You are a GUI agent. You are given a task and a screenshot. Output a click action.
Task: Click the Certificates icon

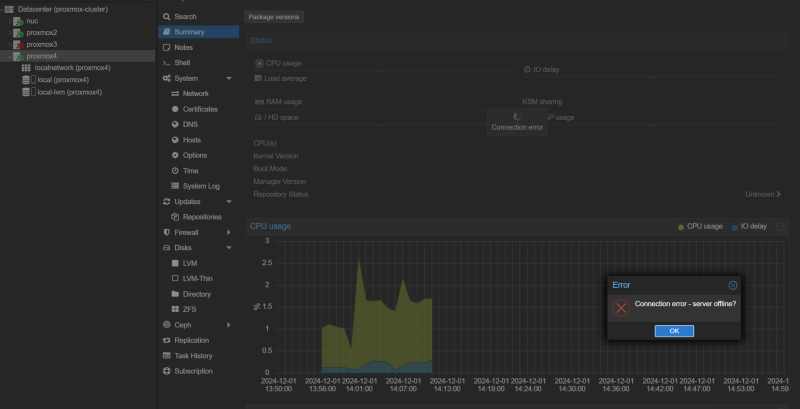tap(175, 109)
